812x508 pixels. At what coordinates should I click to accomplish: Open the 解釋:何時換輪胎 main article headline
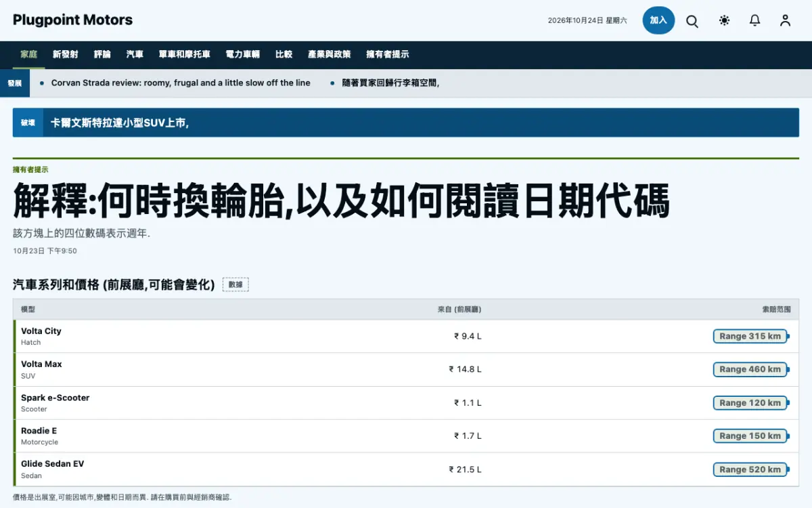(341, 201)
